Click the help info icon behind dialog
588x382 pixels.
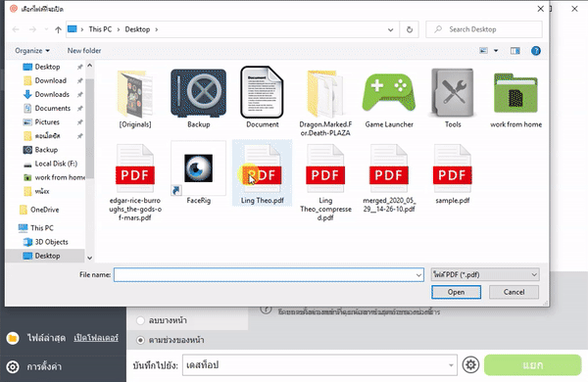tap(266, 310)
